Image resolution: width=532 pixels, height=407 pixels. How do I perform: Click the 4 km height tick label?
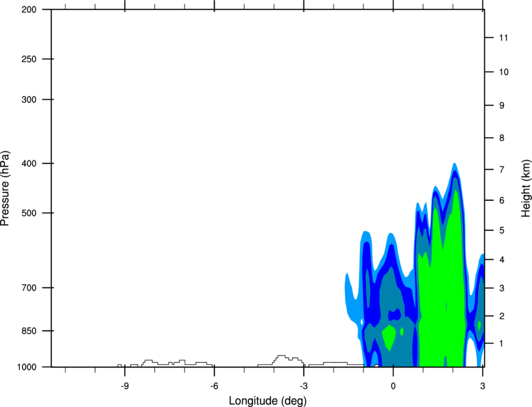tap(502, 260)
